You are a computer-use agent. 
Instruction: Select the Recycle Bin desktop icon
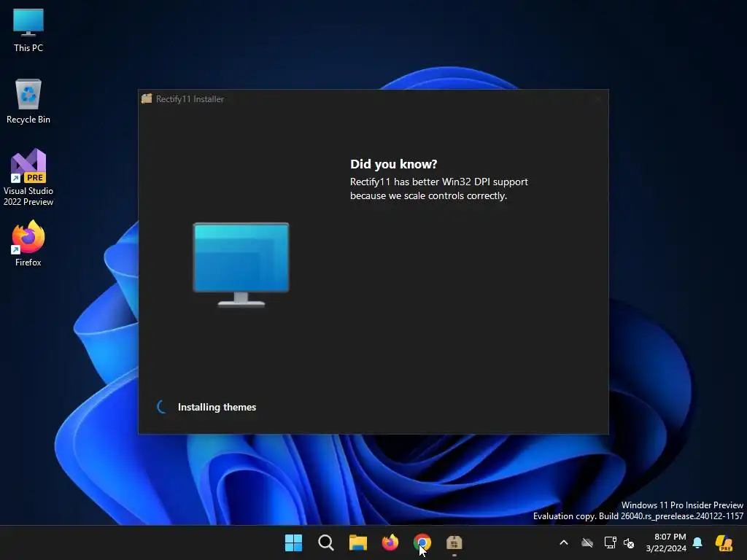28,101
